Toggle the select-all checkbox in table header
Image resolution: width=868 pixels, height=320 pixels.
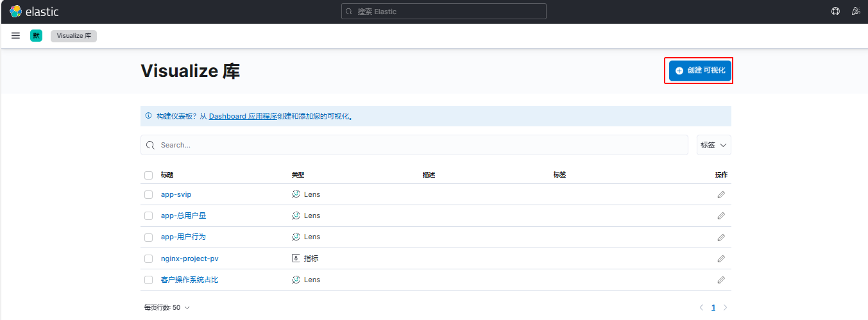click(149, 175)
